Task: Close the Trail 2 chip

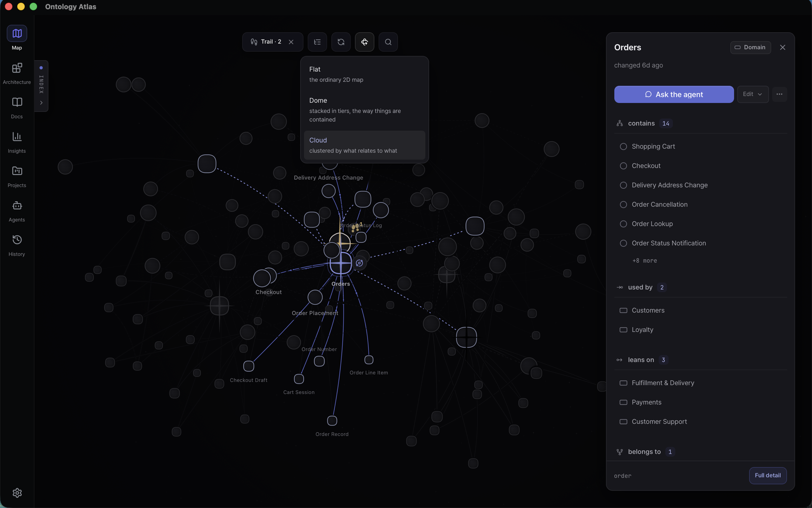Action: [291, 42]
